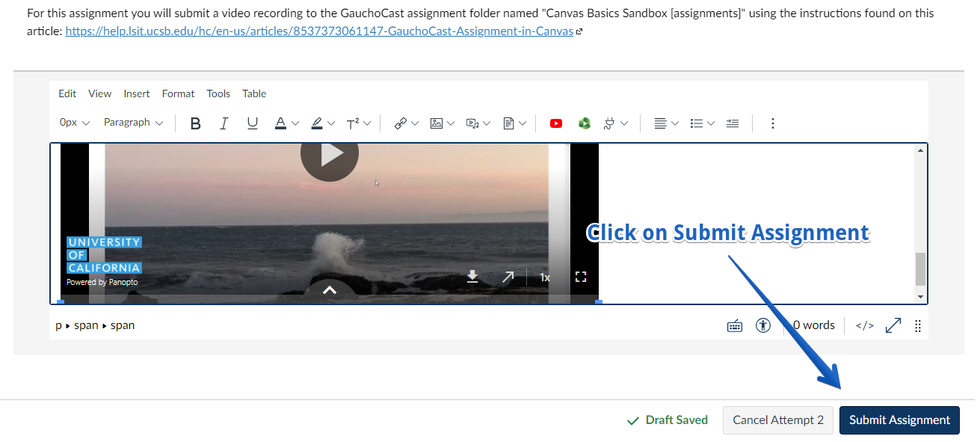Expand document options arrow
This screenshot has width=980, height=442.
523,123
